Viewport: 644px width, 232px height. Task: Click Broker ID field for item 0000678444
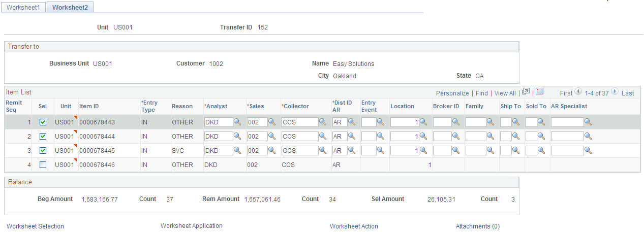click(442, 137)
